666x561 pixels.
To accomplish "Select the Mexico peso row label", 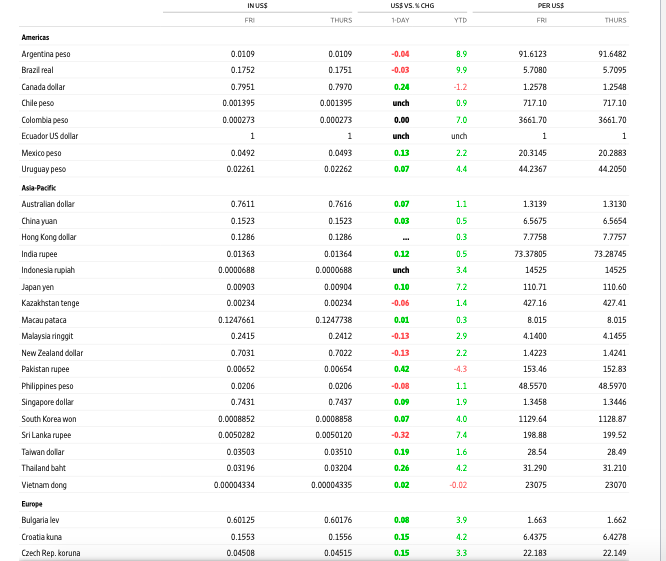I will (41, 153).
